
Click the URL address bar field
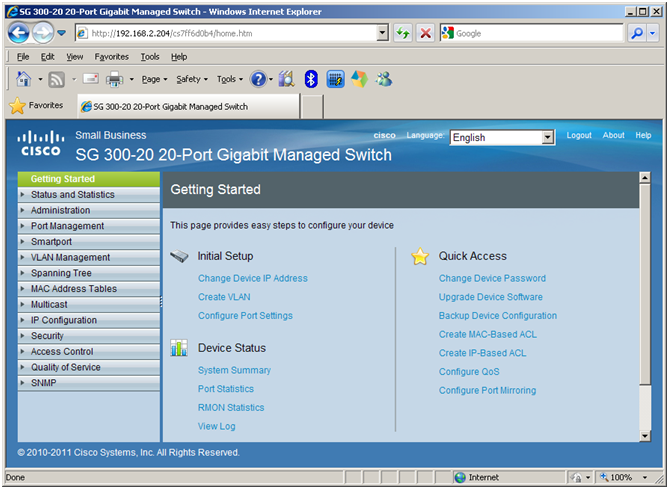tap(226, 33)
